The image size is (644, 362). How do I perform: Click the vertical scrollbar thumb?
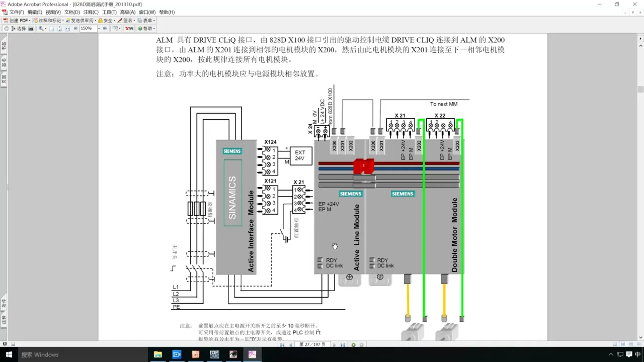click(640, 89)
